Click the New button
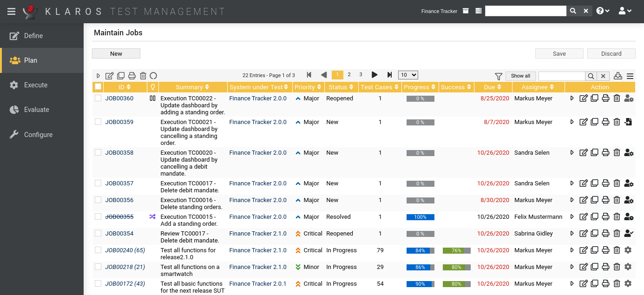 [116, 53]
